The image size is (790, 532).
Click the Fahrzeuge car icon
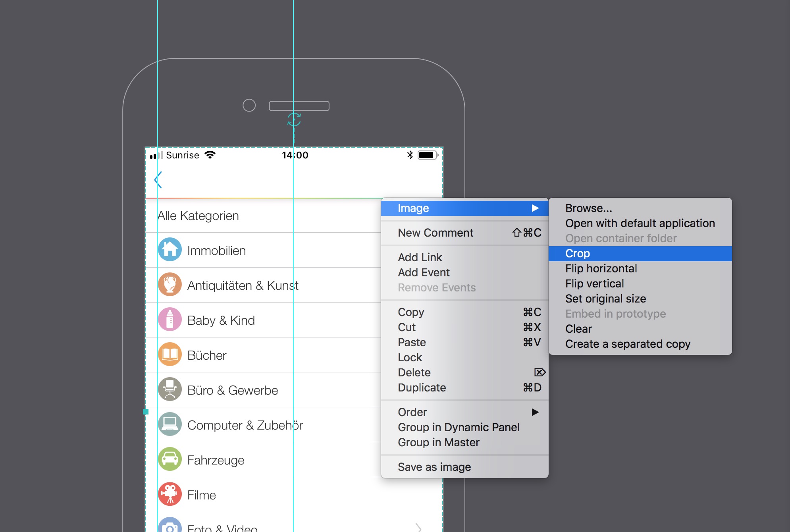tap(170, 459)
